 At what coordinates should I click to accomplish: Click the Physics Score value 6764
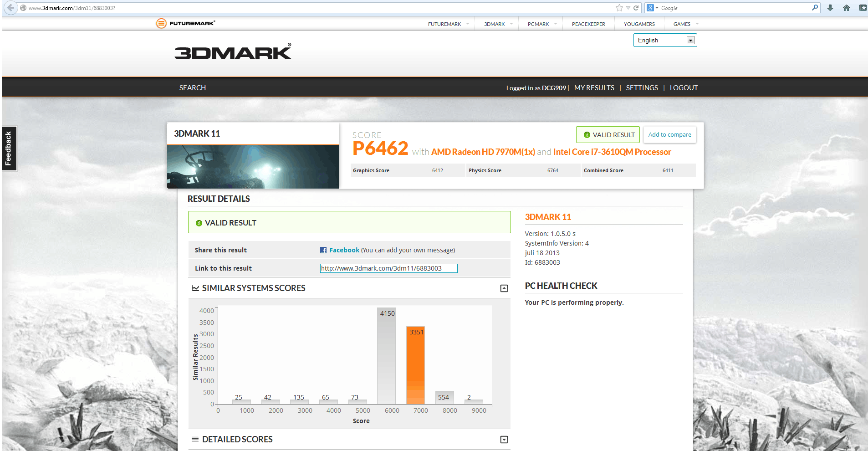[552, 170]
